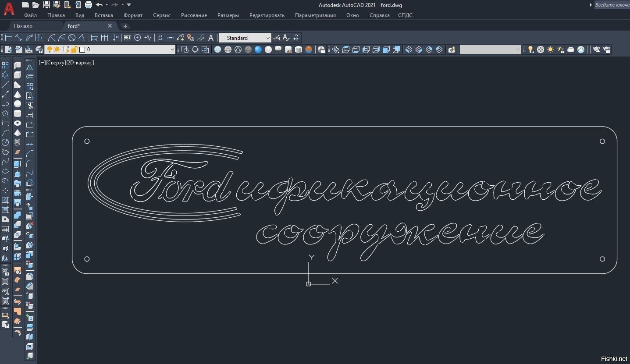
Task: Select the Helix spiral tool
Action: pyautogui.click(x=18, y=142)
